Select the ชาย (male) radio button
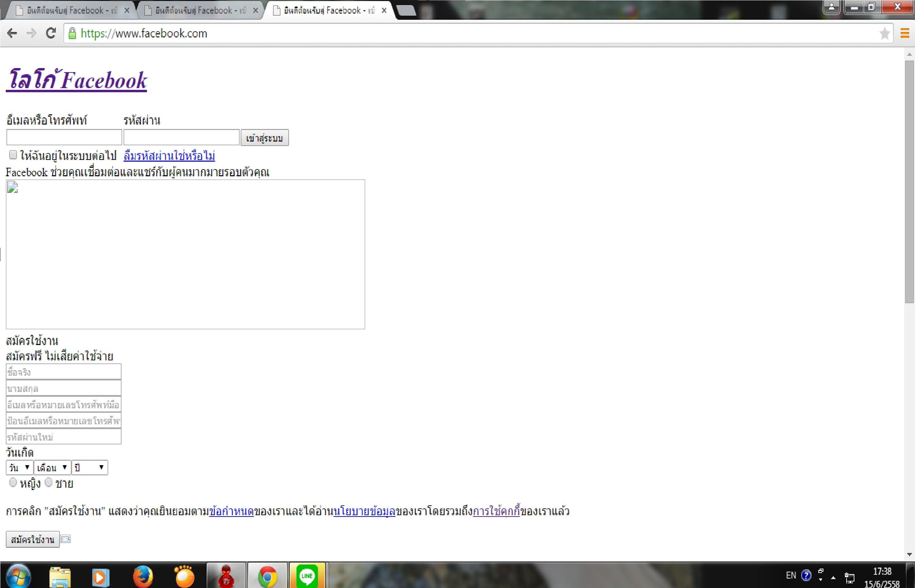915x588 pixels. [48, 483]
